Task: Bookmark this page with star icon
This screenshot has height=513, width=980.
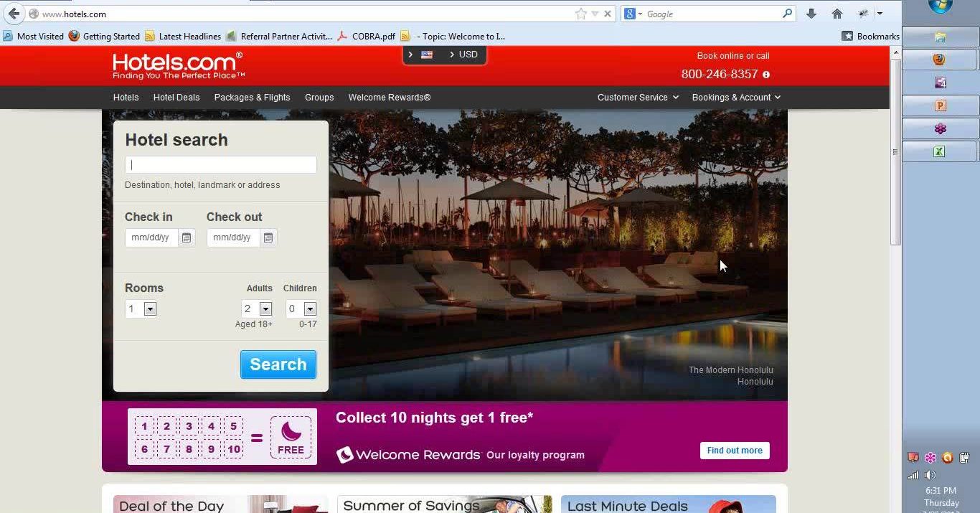Action: coord(580,14)
